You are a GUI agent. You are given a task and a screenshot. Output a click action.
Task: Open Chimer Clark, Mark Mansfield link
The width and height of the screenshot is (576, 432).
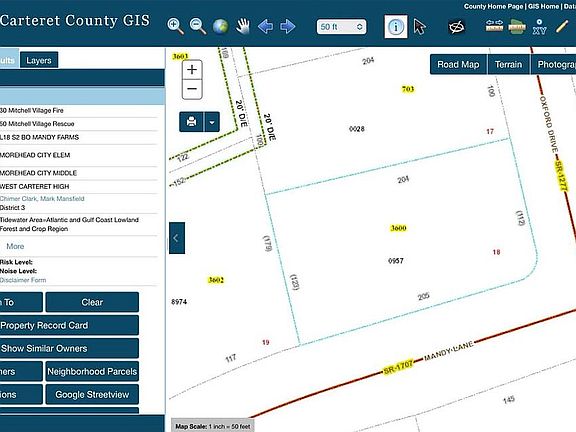pyautogui.click(x=42, y=199)
